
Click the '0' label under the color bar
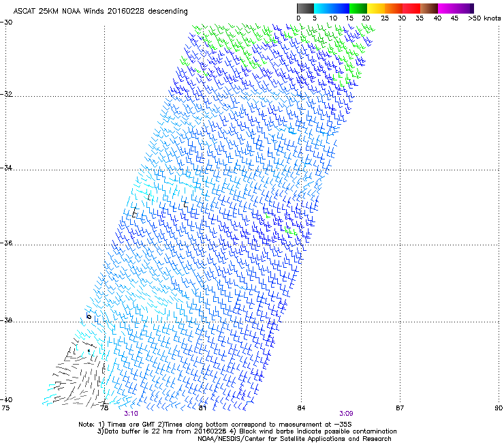298,18
